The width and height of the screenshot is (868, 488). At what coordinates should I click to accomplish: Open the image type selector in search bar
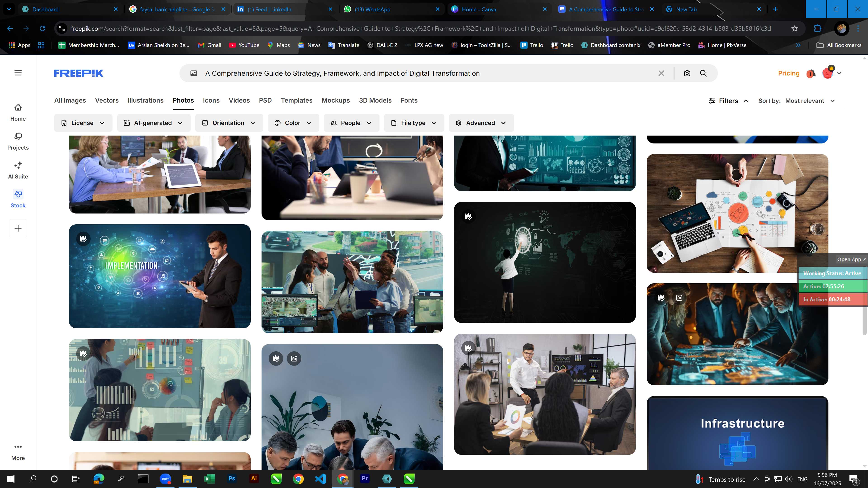194,73
